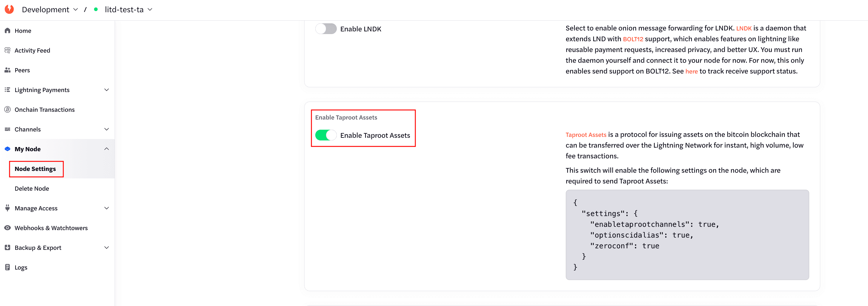
Task: Click the Onchain Transactions bitcoin icon
Action: coord(7,109)
